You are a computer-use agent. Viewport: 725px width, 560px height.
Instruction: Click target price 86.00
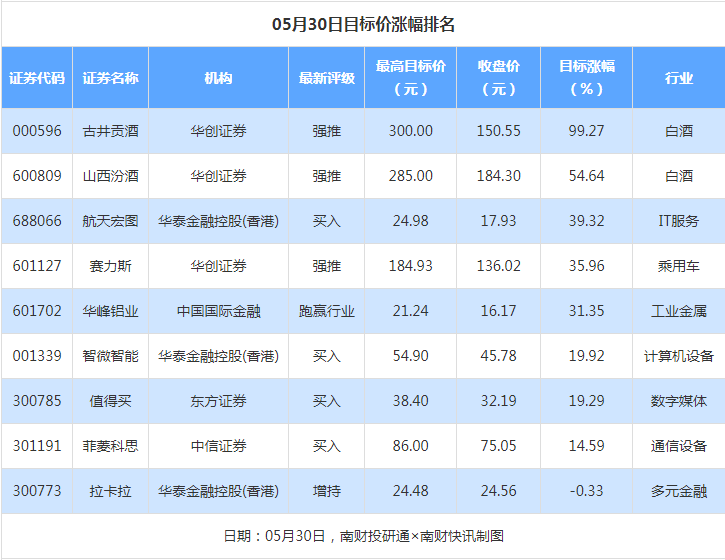point(411,445)
